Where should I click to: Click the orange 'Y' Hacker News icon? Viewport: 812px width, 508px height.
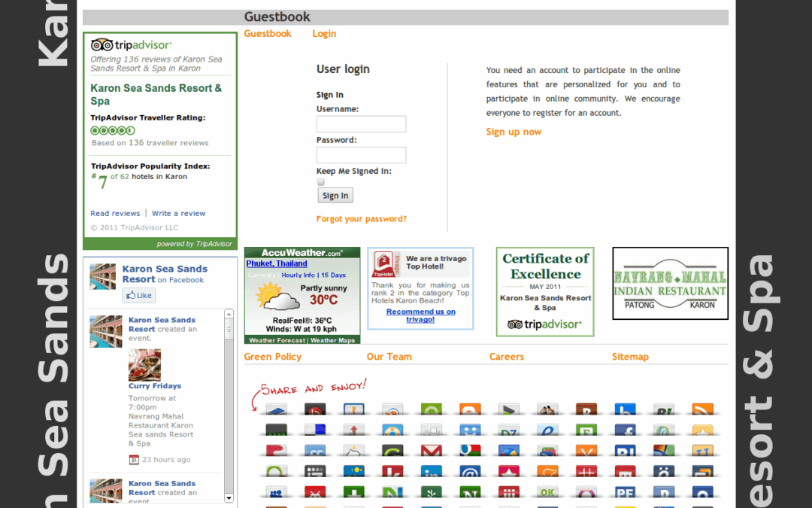586,451
